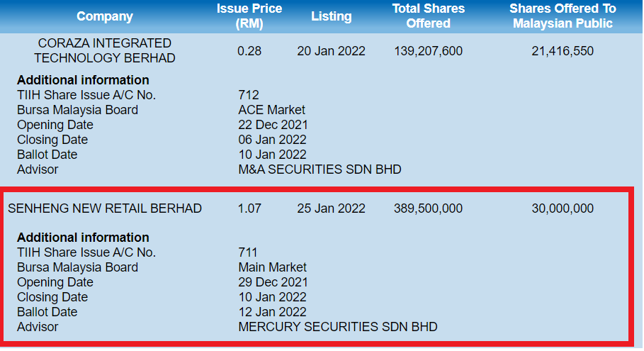The image size is (644, 351).
Task: Click the 20 Jan 2022 listing date
Action: pos(331,51)
